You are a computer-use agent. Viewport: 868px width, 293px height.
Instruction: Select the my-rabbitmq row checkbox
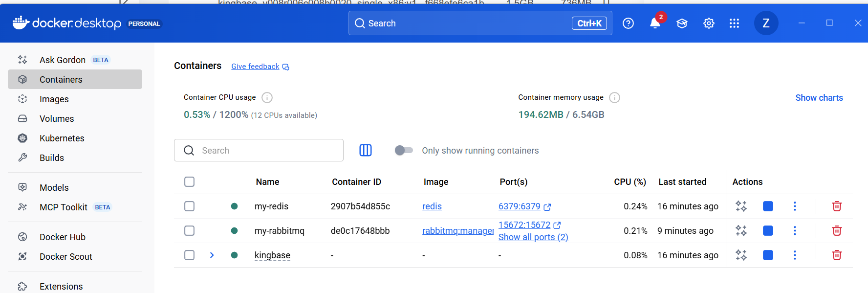190,230
